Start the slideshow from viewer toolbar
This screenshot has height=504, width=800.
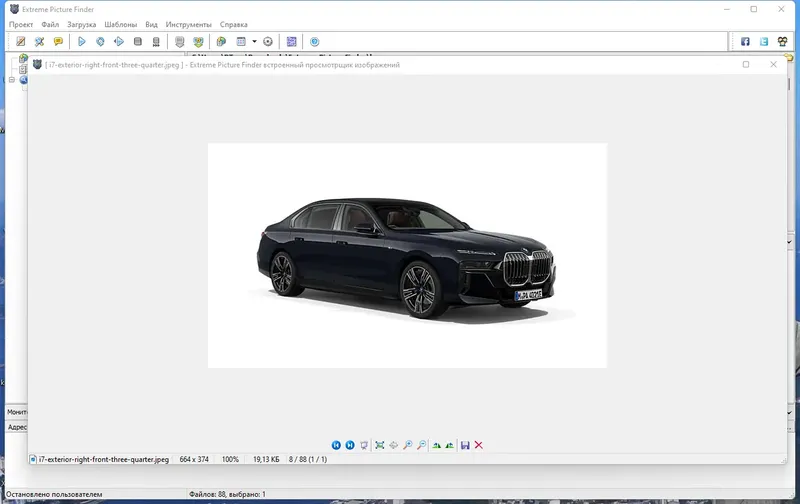(x=364, y=445)
